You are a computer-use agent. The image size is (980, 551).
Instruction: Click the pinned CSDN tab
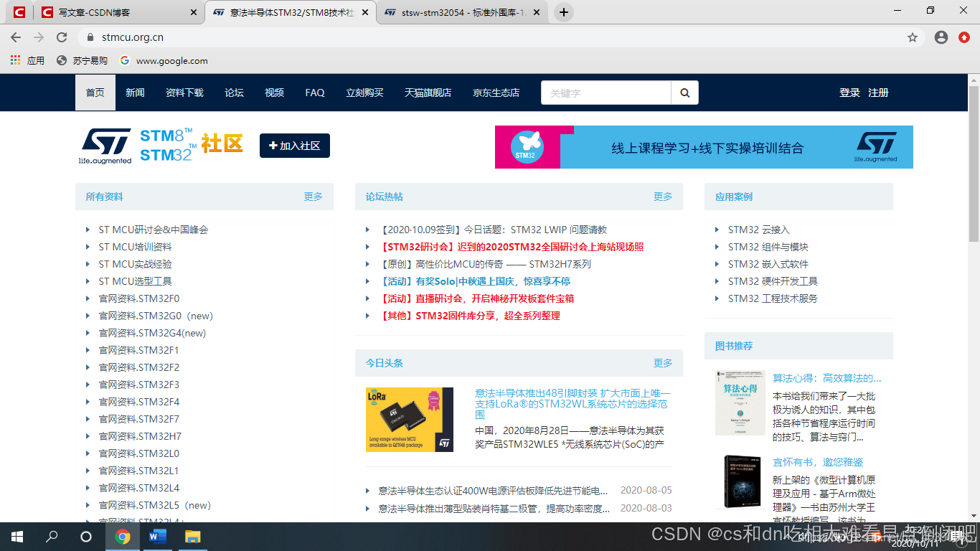(x=19, y=12)
